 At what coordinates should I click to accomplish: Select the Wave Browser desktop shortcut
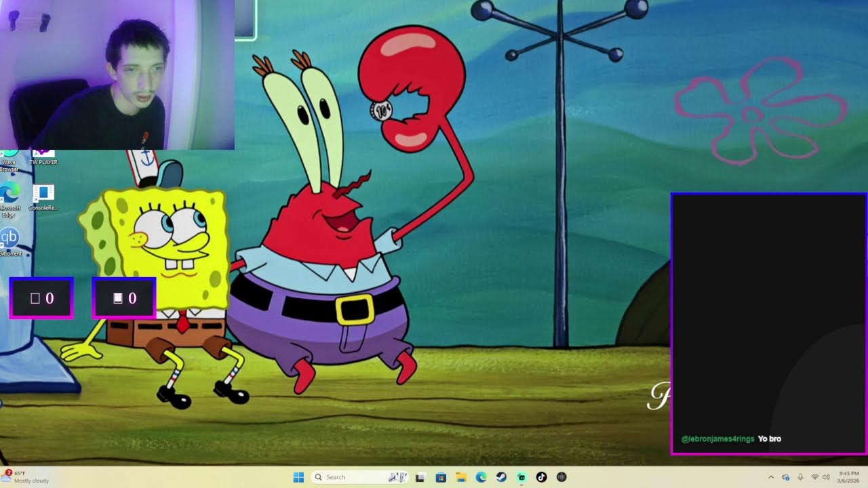click(9, 161)
